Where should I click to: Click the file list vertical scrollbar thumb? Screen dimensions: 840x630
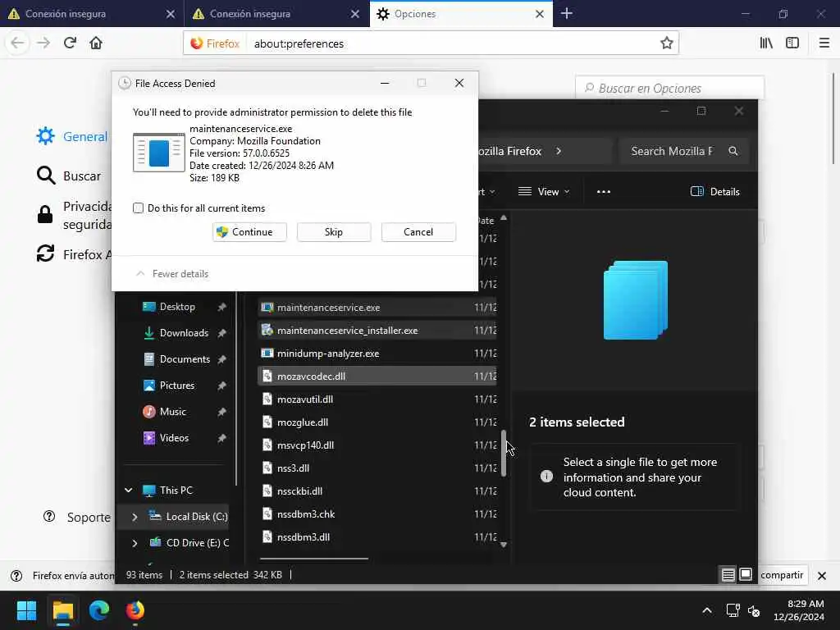click(x=504, y=453)
